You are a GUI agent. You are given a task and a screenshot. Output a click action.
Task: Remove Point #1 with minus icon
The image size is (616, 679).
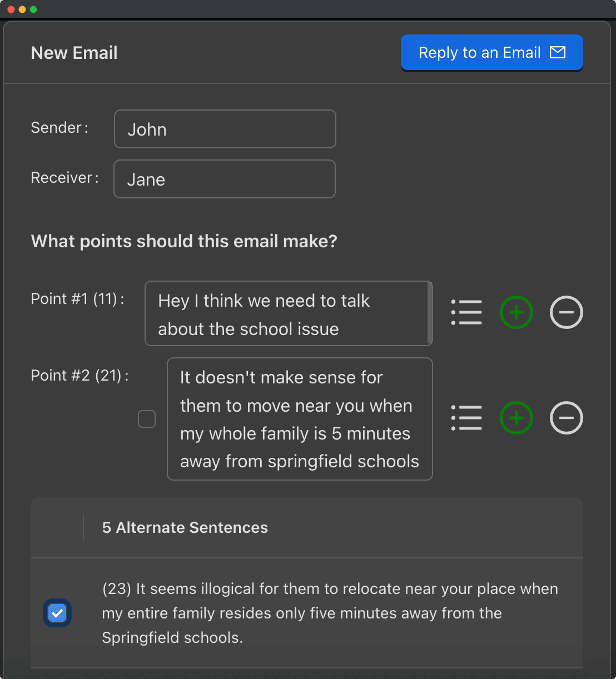point(567,312)
